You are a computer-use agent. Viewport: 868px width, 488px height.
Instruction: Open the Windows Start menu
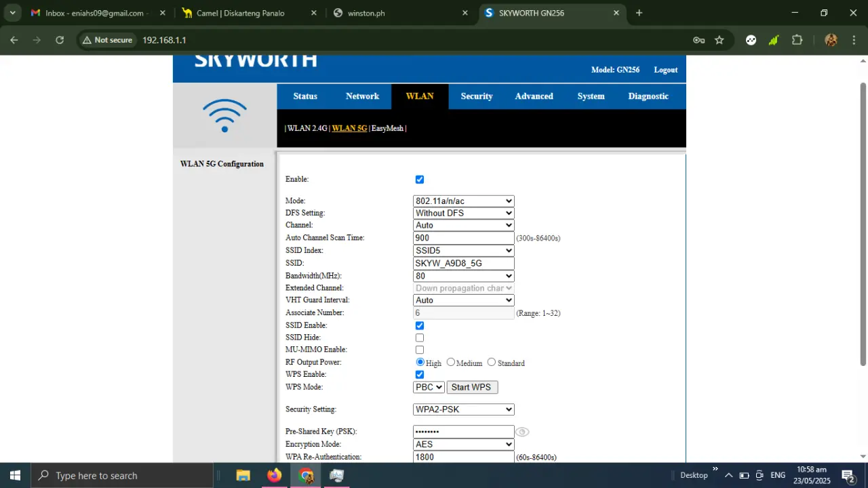pyautogui.click(x=15, y=475)
